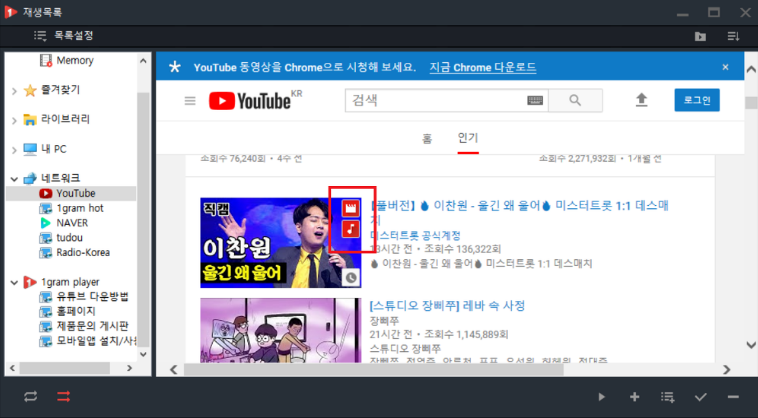Click the play button in bottom bar
Viewport: 758px width, 418px height.
click(601, 397)
